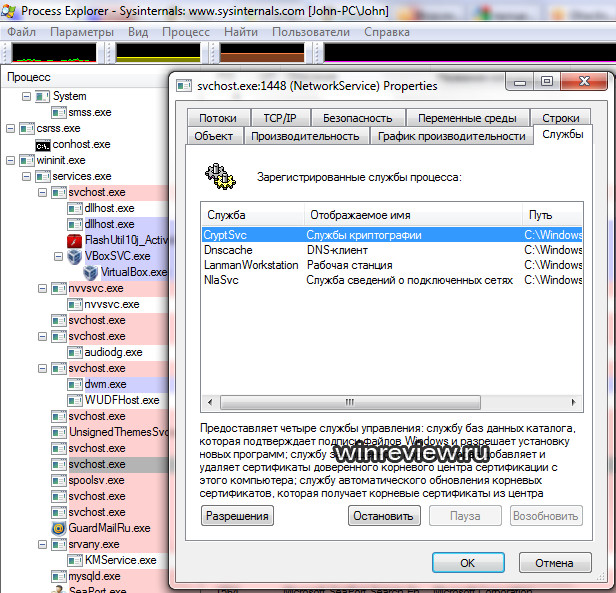Open the Файл menu
Screen dimensions: 616x593
coord(22,32)
